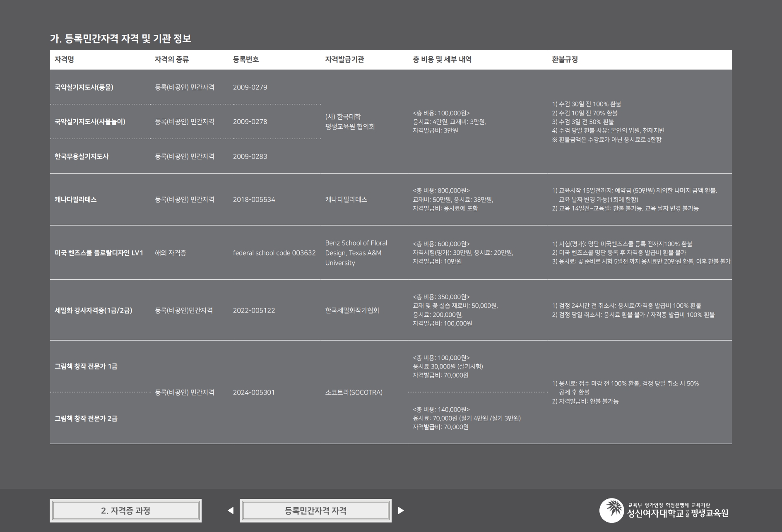Click the '소코트라(SOCOTRA)' issuer text

(x=354, y=392)
